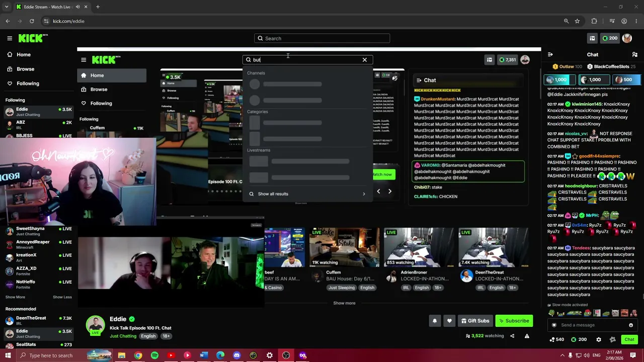Open the AZZA_XD channel in the sidebar
644x362 pixels.
(x=38, y=270)
